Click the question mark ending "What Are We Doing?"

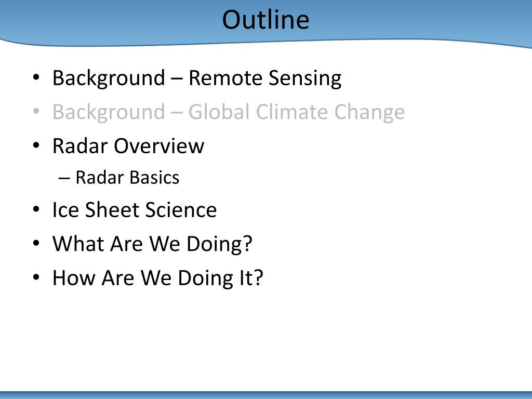[x=247, y=244]
